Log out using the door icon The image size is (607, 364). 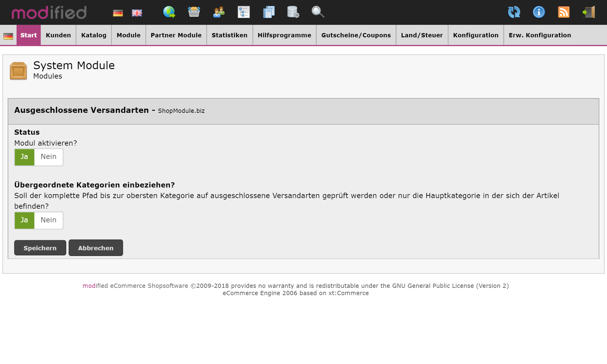click(588, 12)
